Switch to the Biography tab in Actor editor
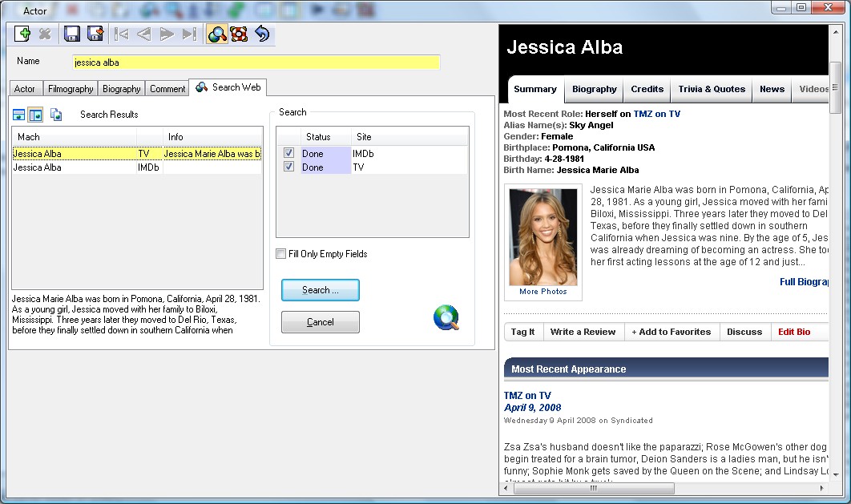 [122, 88]
